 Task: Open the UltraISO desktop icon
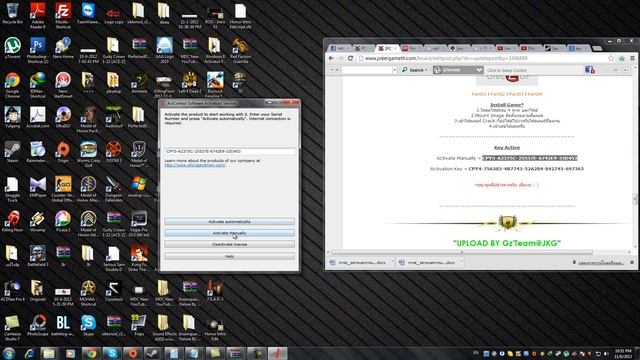[63, 118]
